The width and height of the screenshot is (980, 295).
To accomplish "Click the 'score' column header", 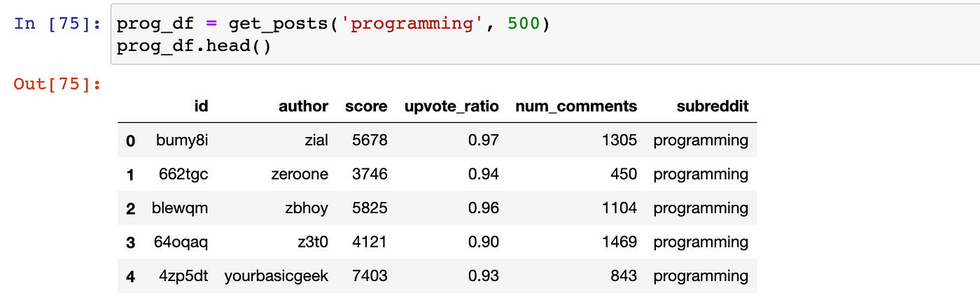I will 366,106.
